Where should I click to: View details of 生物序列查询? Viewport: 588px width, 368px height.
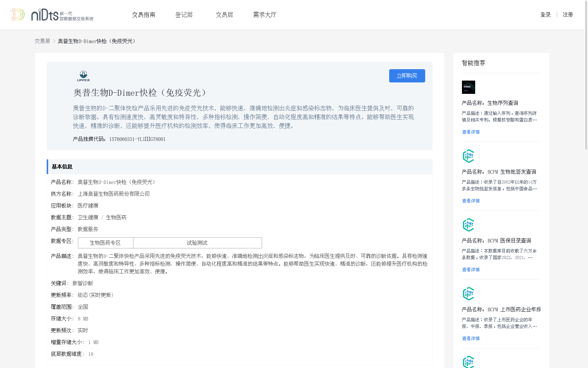tap(471, 132)
